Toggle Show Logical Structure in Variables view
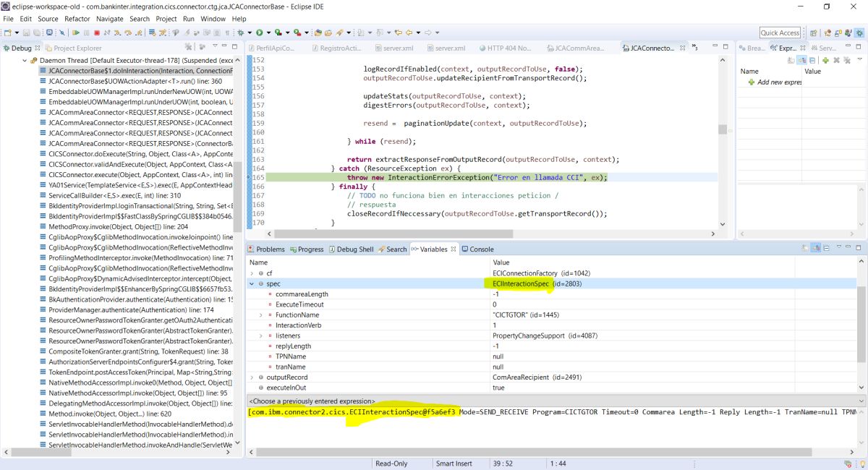 [816, 248]
